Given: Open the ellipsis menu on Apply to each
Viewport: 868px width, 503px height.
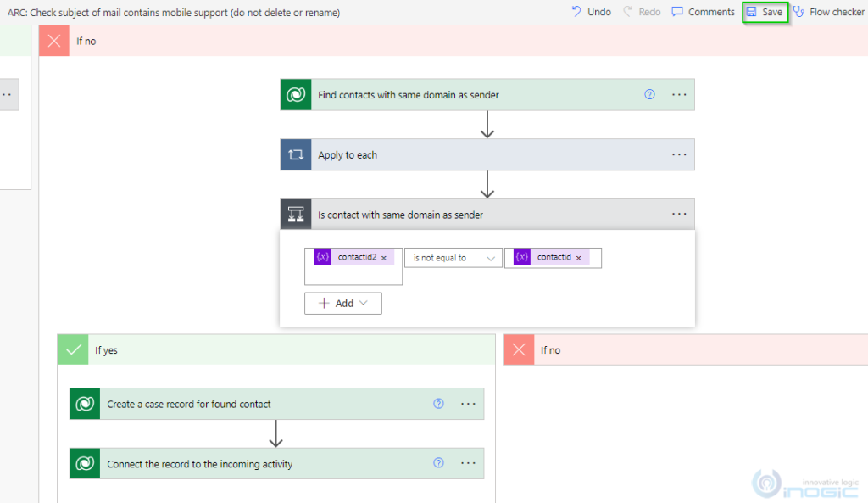Looking at the screenshot, I should tap(678, 154).
